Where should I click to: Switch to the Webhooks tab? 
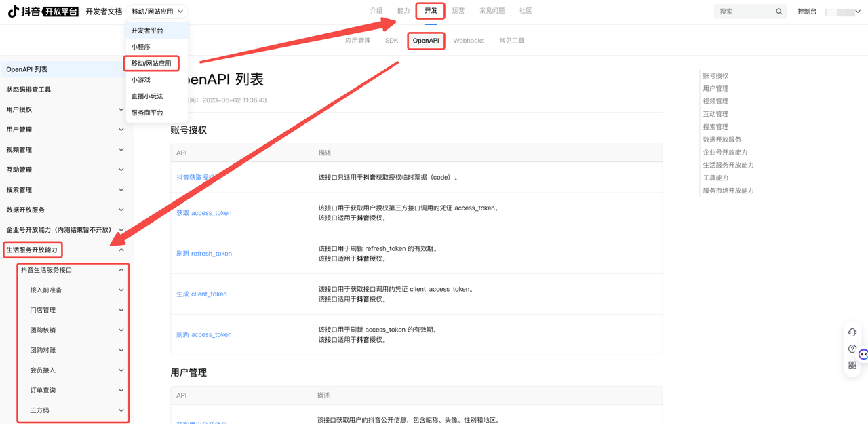469,41
